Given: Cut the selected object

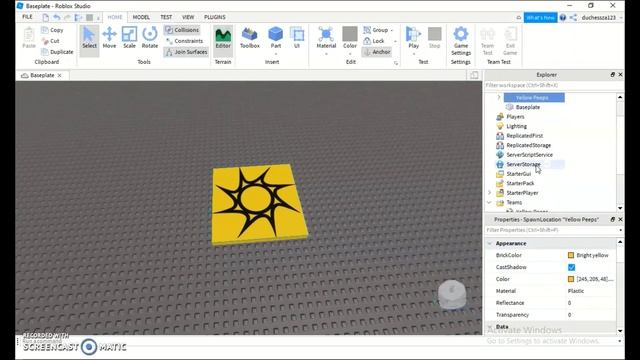Looking at the screenshot, I should (51, 41).
